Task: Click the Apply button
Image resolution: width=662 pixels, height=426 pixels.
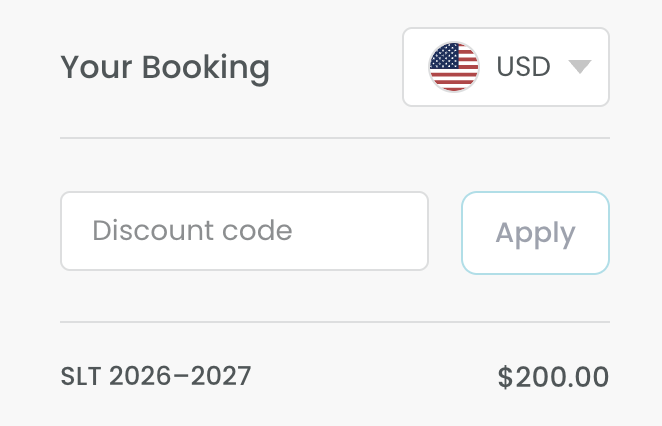Action: coord(535,233)
